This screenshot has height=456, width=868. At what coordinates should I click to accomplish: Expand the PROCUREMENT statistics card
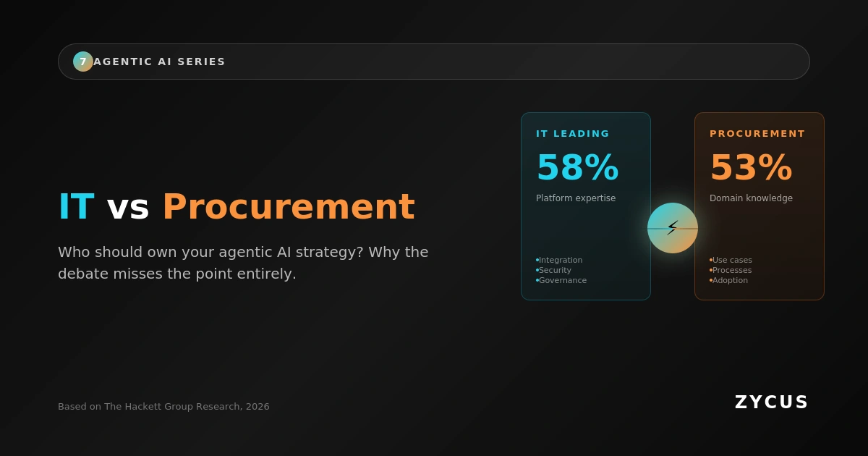point(759,206)
